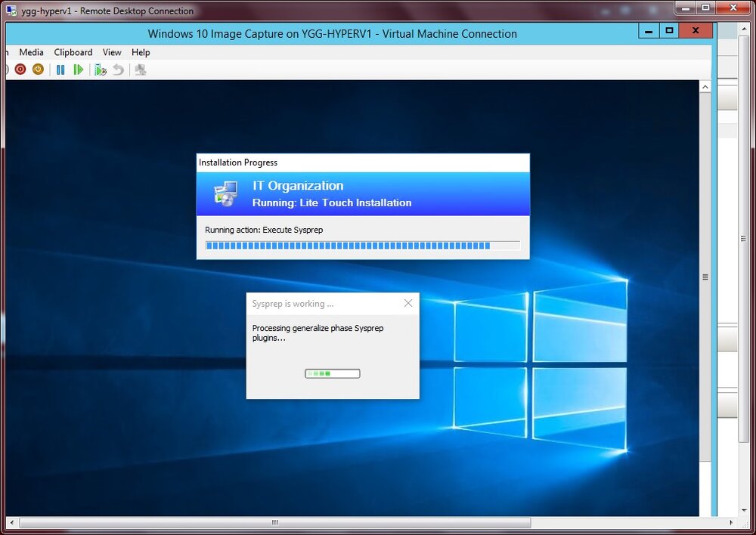Screen dimensions: 756x535
Task: Click the horizontal scrollbar left arrow
Action: (x=11, y=522)
